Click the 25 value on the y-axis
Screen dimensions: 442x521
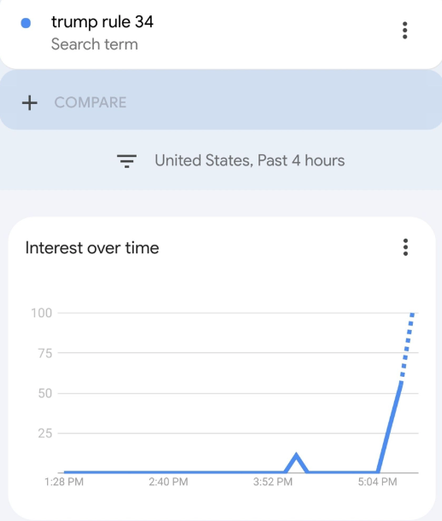tap(45, 433)
